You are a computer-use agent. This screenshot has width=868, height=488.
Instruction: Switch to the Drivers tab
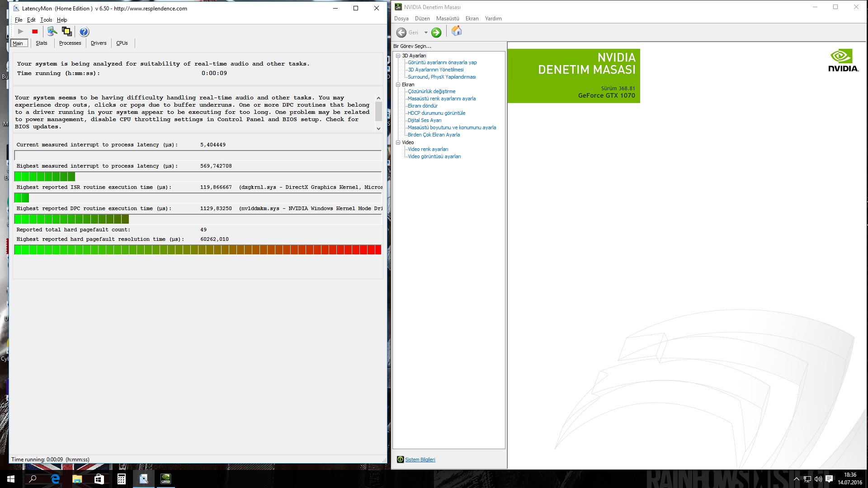(x=99, y=43)
